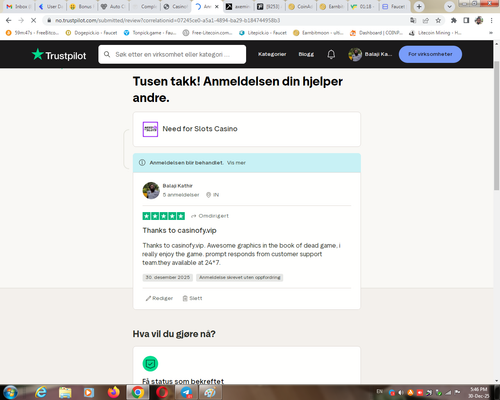Open Opera from taskbar
Screen dimensions: 500x400
point(162,392)
